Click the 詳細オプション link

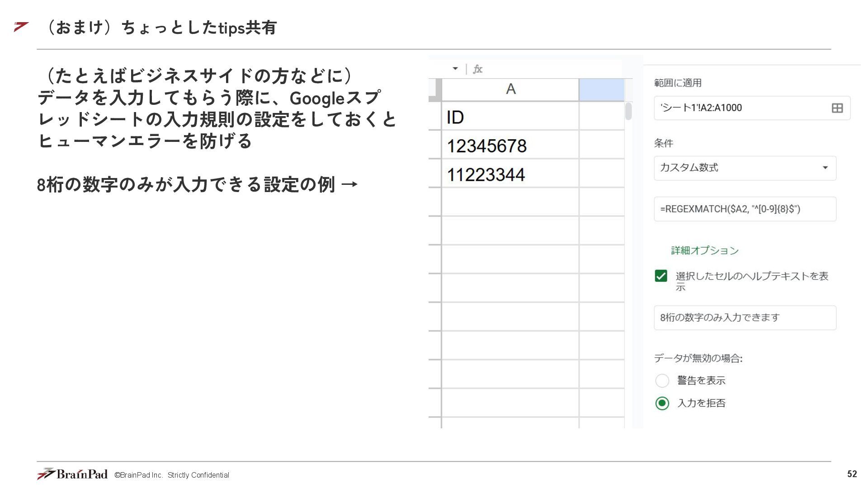coord(704,250)
